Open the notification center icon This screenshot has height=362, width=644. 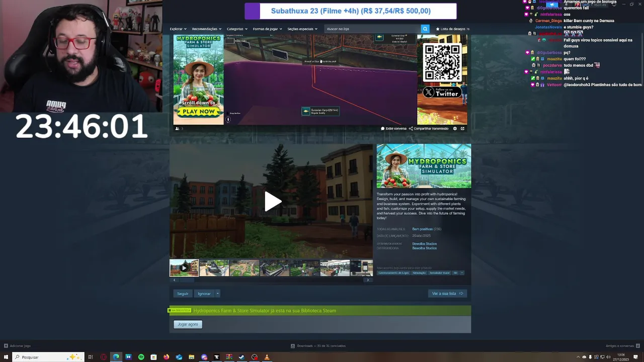636,357
